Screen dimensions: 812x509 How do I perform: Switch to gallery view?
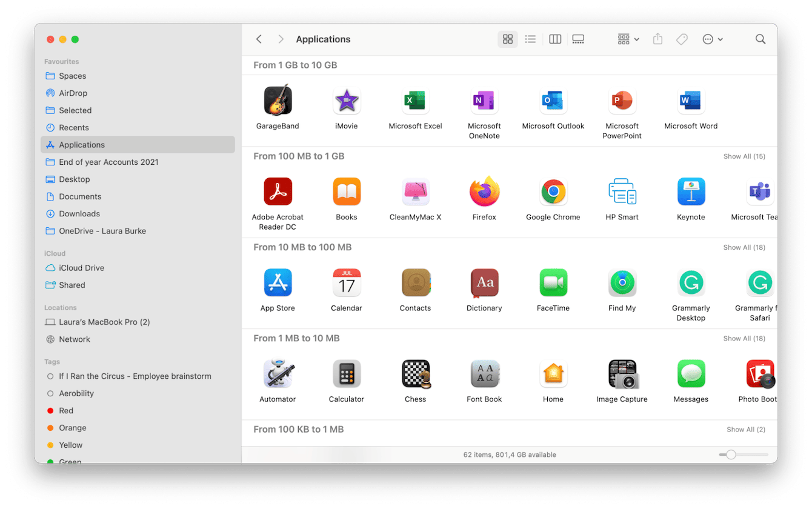(578, 39)
